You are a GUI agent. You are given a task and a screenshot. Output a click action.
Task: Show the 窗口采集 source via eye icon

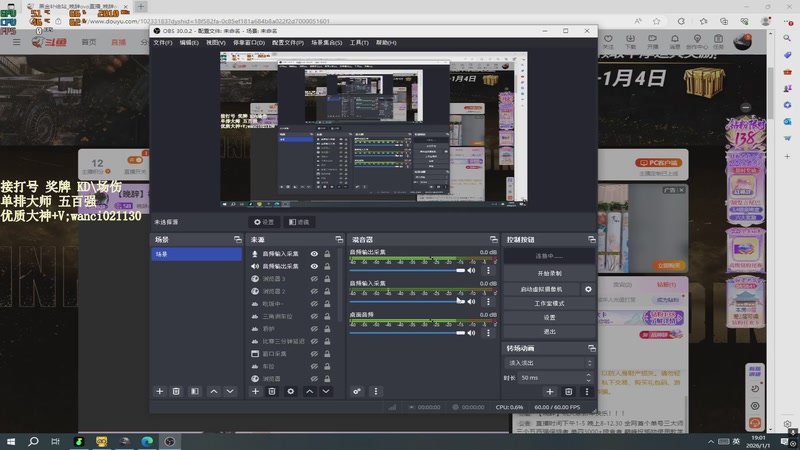314,354
